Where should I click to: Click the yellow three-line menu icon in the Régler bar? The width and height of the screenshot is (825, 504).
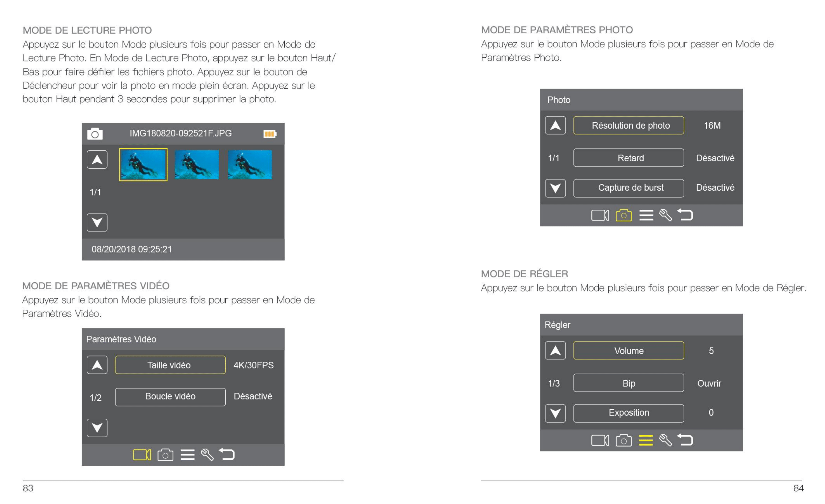646,440
